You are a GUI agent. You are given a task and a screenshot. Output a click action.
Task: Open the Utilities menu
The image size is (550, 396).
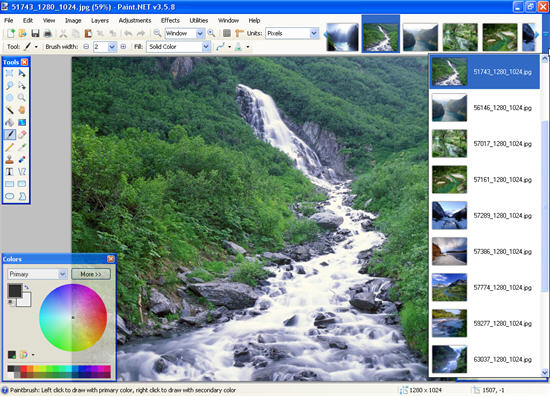pyautogui.click(x=199, y=20)
